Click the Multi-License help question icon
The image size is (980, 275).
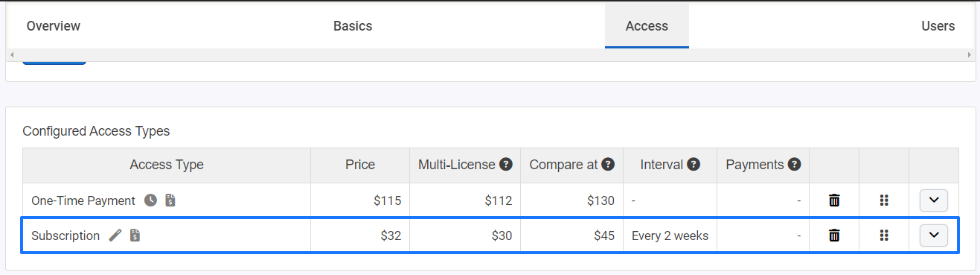click(x=506, y=165)
